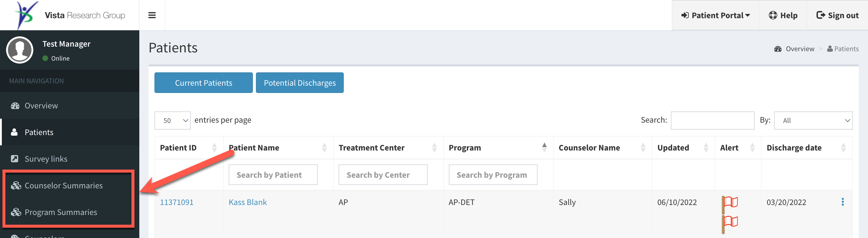868x238 pixels.
Task: Open patient record link 11371091
Action: [x=177, y=202]
